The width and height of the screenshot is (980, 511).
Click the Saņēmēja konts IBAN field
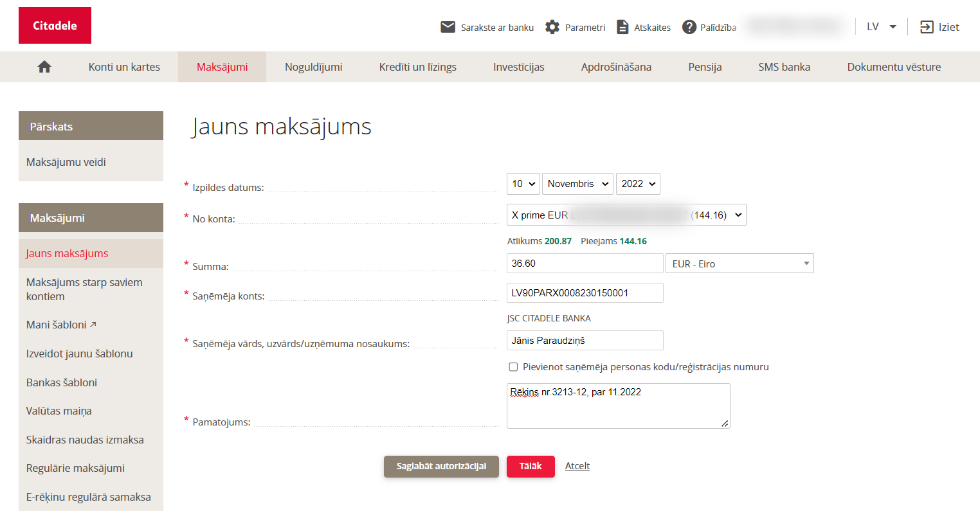click(585, 292)
